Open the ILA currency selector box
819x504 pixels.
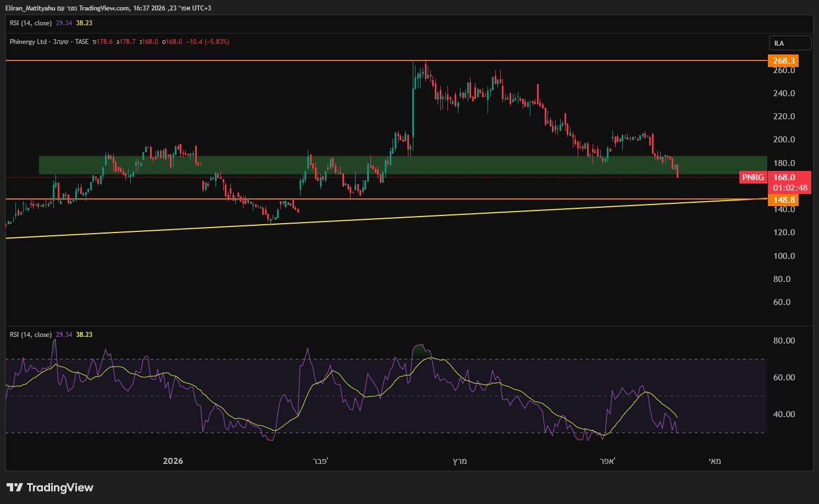[789, 43]
